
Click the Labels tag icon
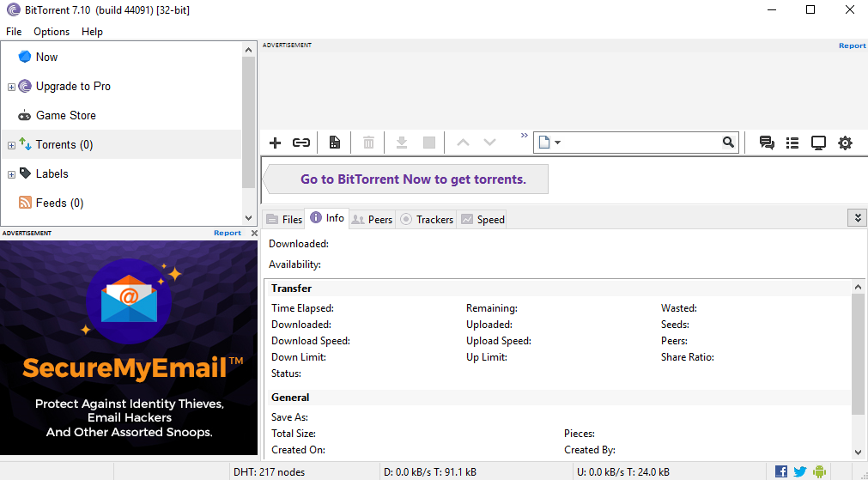click(25, 173)
